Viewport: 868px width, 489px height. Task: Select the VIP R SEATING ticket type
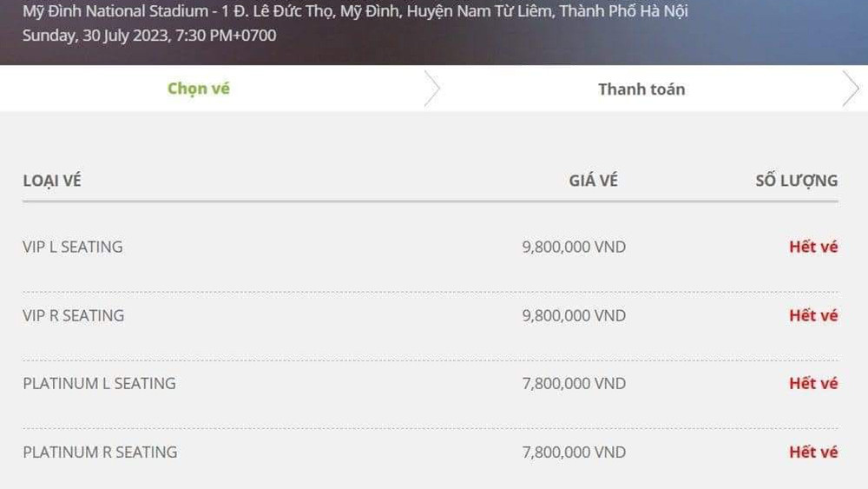point(74,315)
